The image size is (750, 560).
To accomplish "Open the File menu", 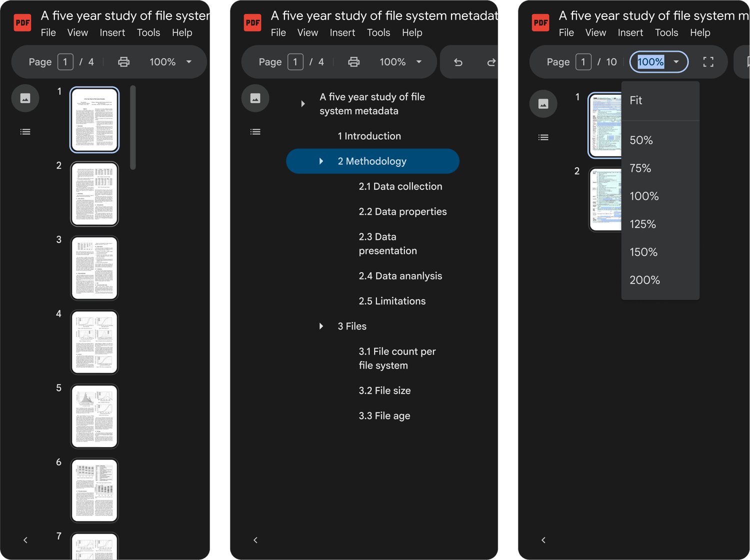I will tap(48, 32).
